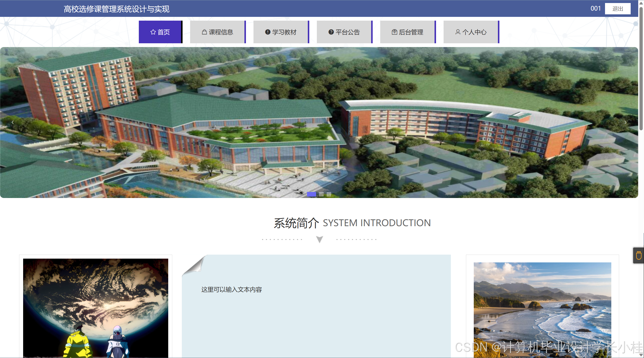Click the SYSTEM INTRODUCTION subtitle

pyautogui.click(x=377, y=223)
